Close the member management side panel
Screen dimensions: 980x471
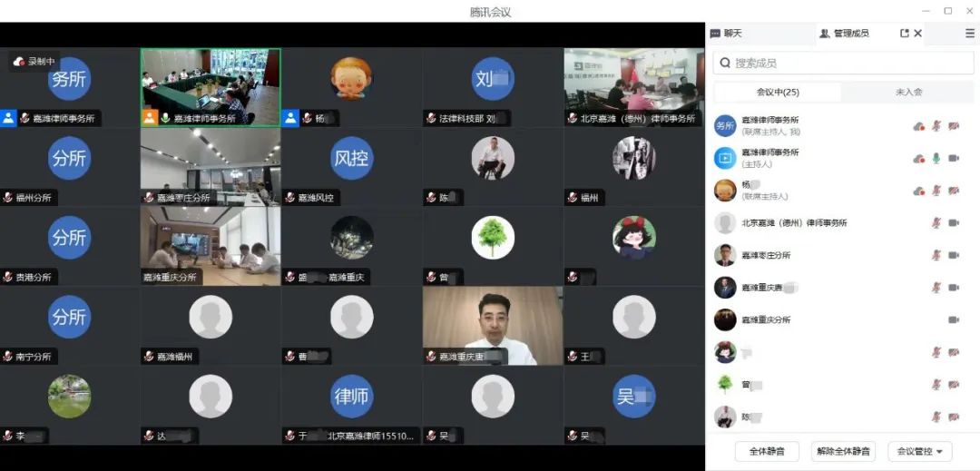pyautogui.click(x=917, y=34)
